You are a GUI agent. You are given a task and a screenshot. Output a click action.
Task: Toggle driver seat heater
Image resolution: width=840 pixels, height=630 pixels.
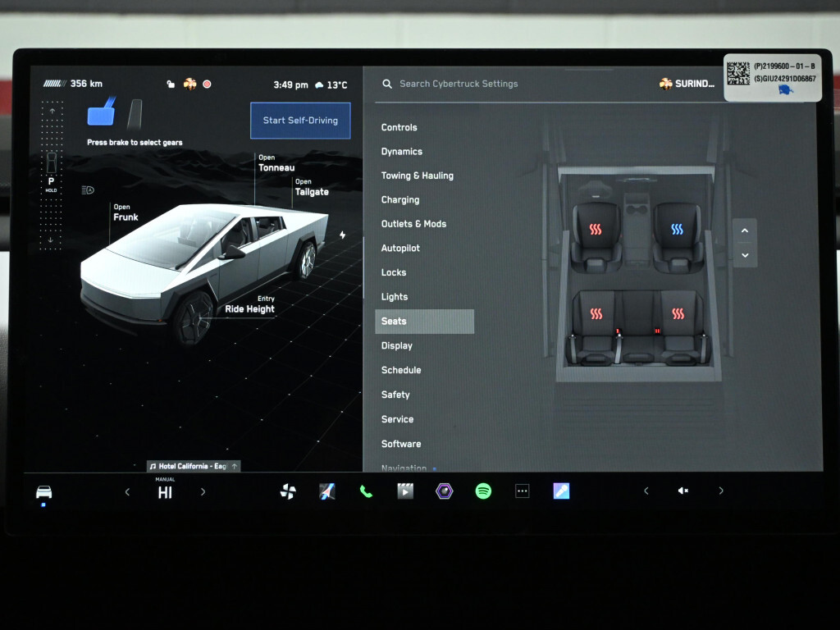pos(596,230)
